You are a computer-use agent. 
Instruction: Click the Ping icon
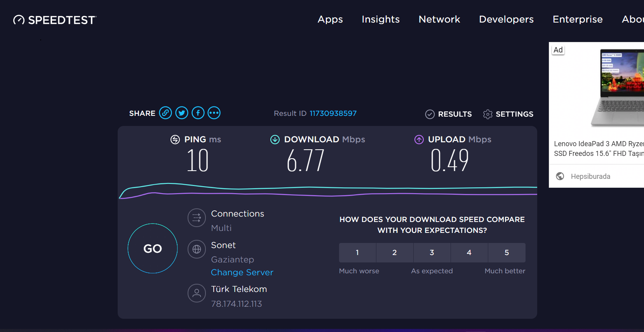(x=175, y=140)
